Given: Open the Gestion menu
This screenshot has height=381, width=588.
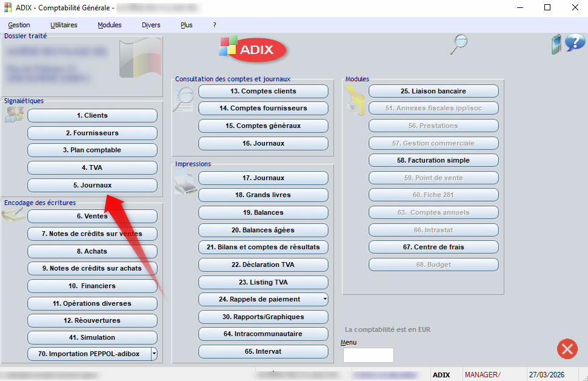Looking at the screenshot, I should [19, 25].
